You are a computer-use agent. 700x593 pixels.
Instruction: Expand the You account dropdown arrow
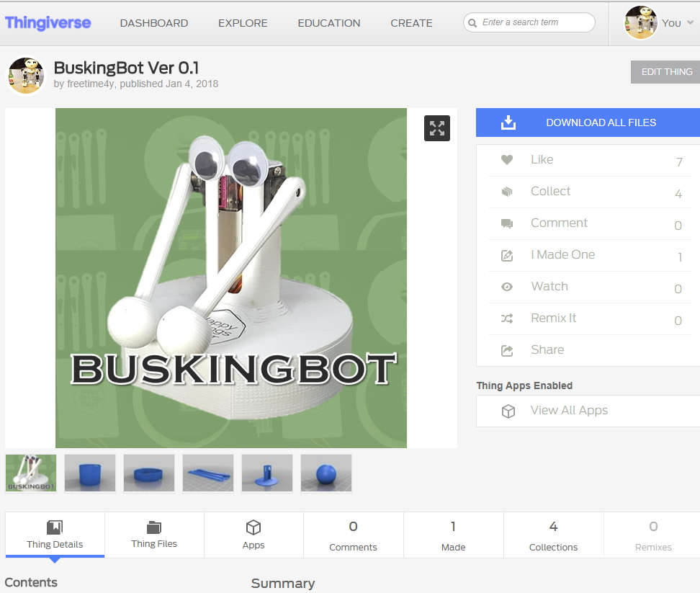pyautogui.click(x=690, y=22)
